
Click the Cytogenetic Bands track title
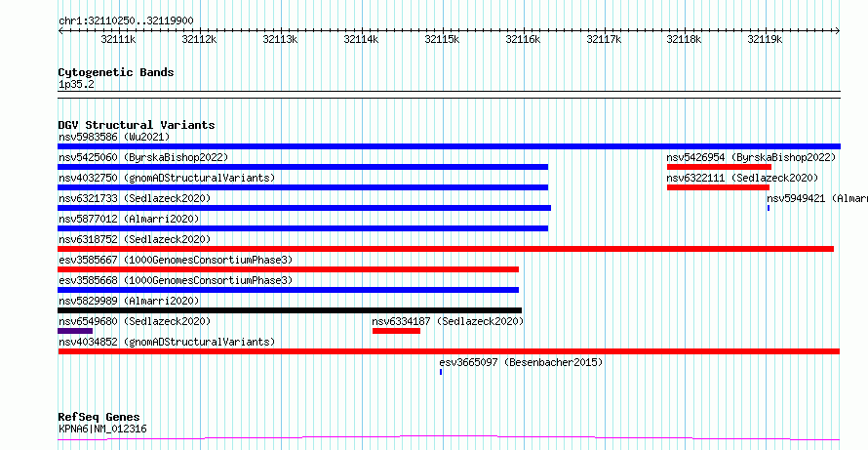coord(116,72)
